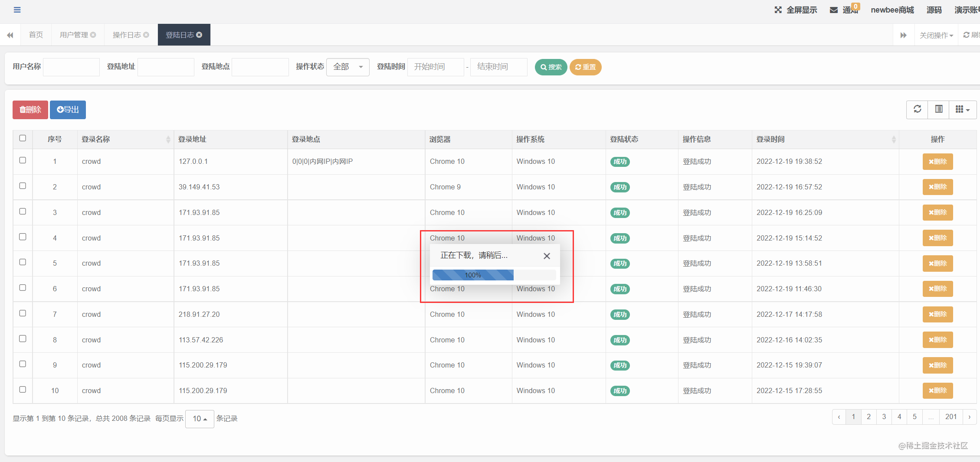Screen dimensions: 980x462
Task: Open the columns grid dropdown icon
Action: [963, 109]
